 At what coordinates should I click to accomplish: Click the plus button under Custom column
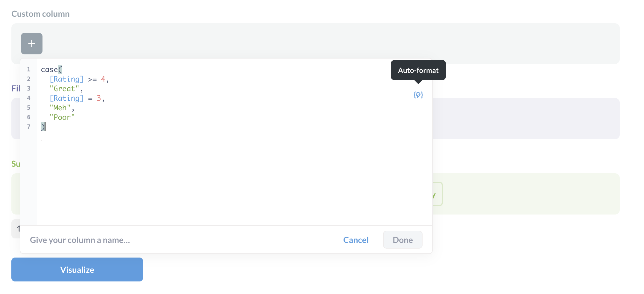(32, 44)
